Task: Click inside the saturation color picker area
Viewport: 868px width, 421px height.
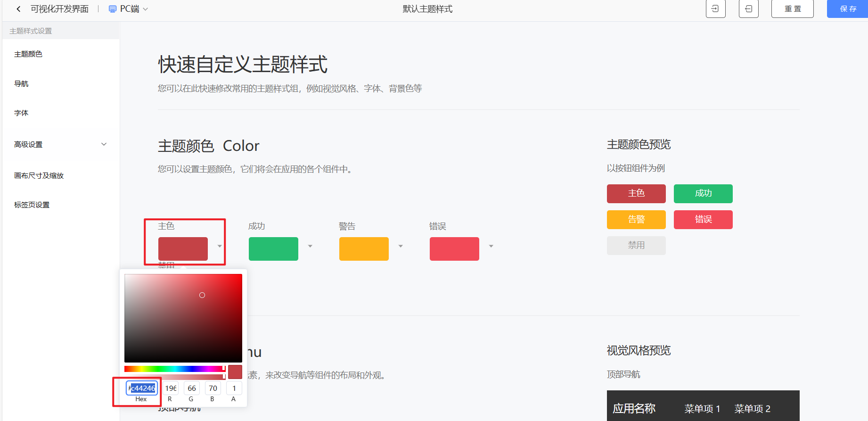Action: pos(183,318)
